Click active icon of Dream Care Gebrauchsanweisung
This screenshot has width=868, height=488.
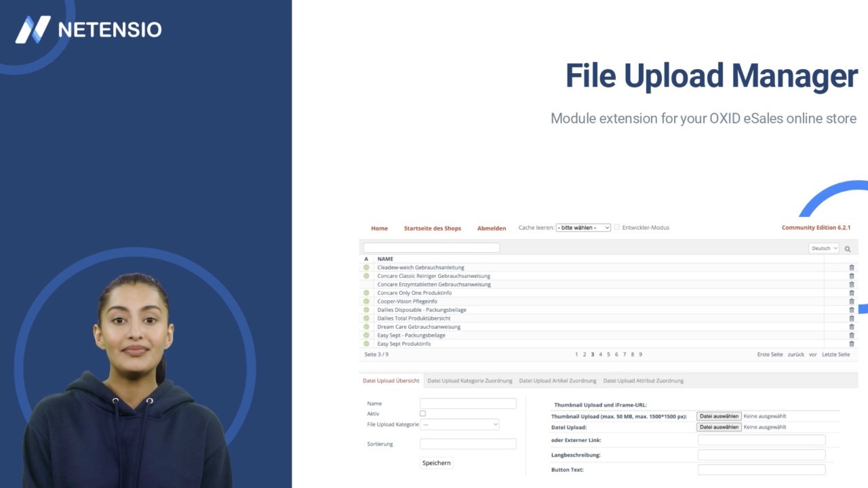coord(366,327)
